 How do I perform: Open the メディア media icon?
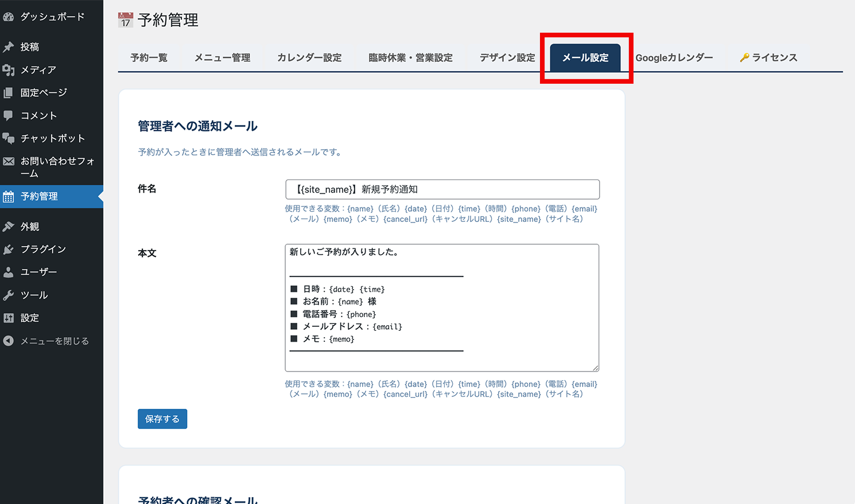(9, 70)
